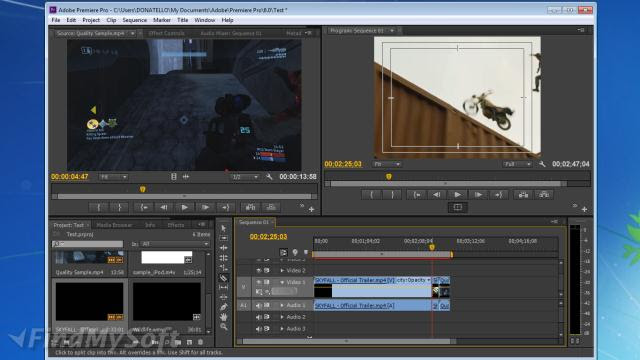
Task: Select the Ripple Edit tool
Action: [x=224, y=248]
